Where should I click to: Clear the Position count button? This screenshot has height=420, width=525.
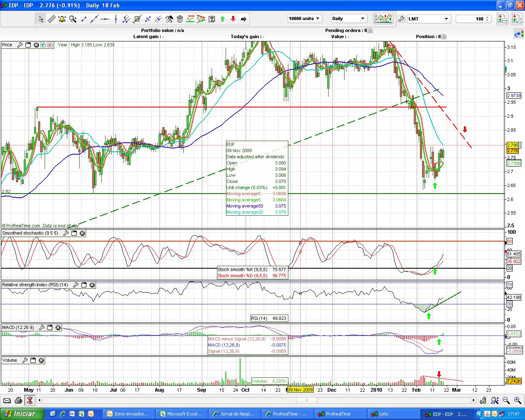443,37
